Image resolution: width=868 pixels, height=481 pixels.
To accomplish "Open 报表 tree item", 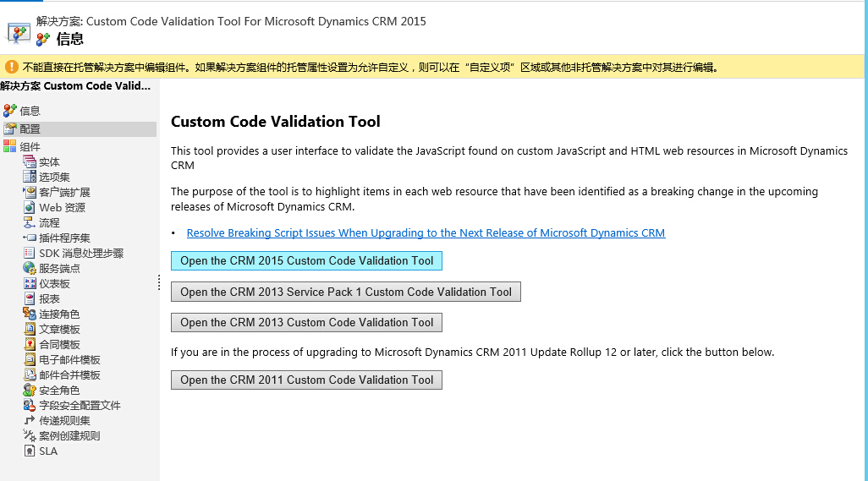I will tap(49, 298).
